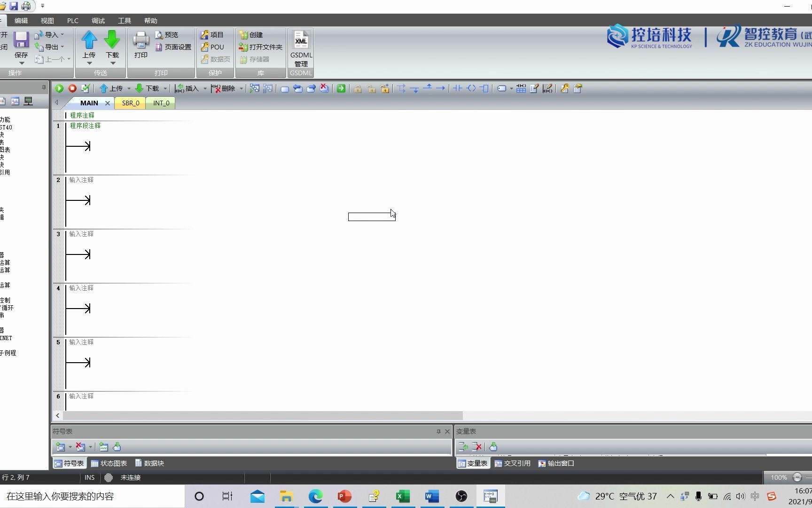Expand the 导入 dropdown in the ribbon
This screenshot has width=812, height=508.
[63, 34]
